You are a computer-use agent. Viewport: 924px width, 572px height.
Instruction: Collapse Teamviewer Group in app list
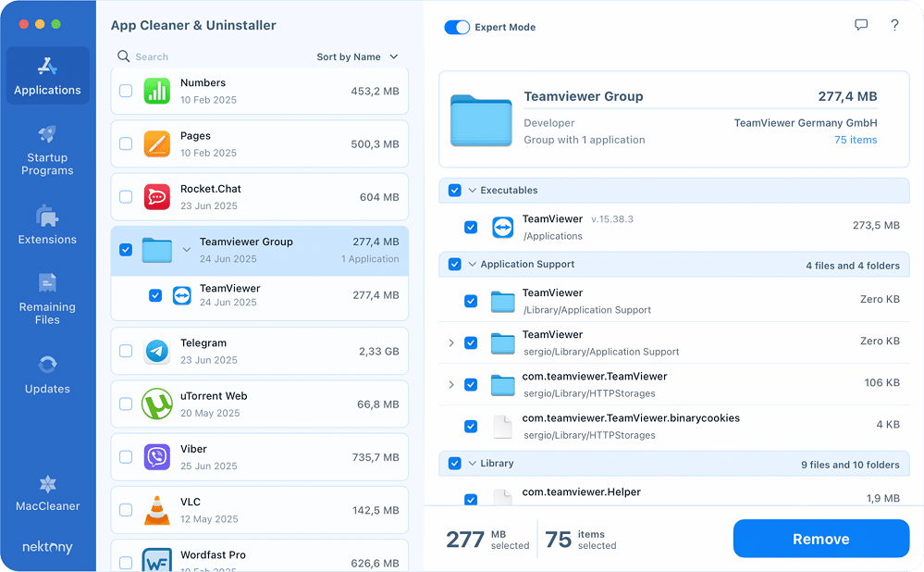click(186, 250)
